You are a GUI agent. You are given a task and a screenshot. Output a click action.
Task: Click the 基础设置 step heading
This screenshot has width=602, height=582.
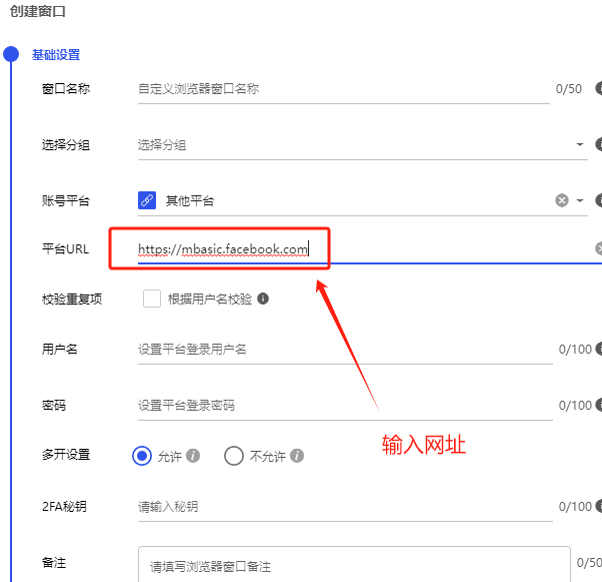pos(56,55)
